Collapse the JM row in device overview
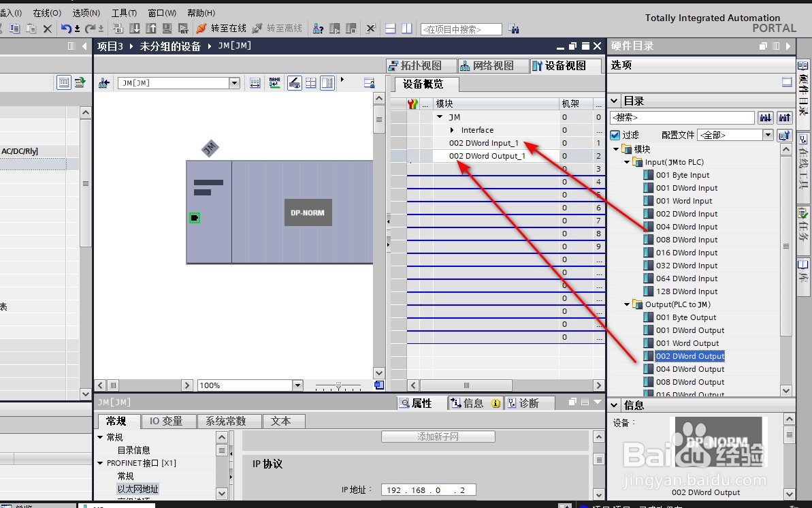This screenshot has width=812, height=508. click(440, 117)
